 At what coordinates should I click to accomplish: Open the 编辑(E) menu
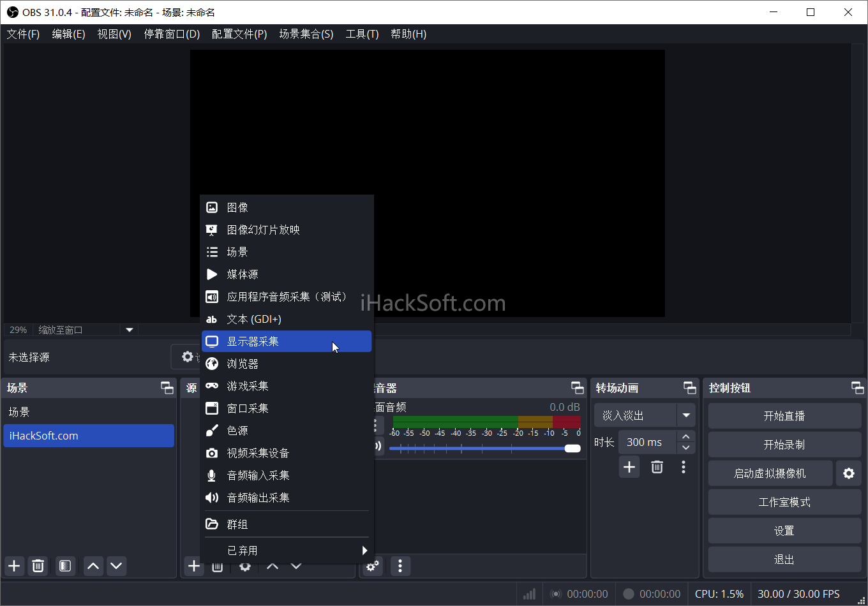click(x=68, y=34)
